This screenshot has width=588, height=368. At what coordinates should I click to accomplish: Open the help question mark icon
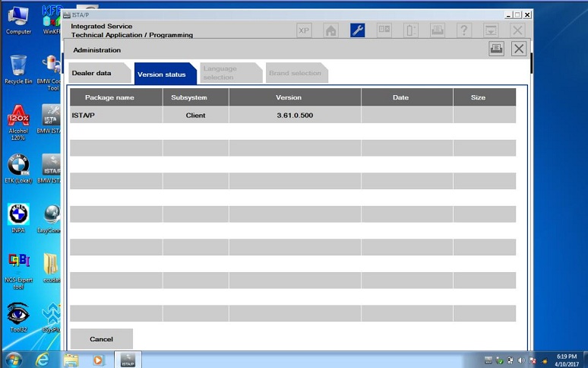463,30
